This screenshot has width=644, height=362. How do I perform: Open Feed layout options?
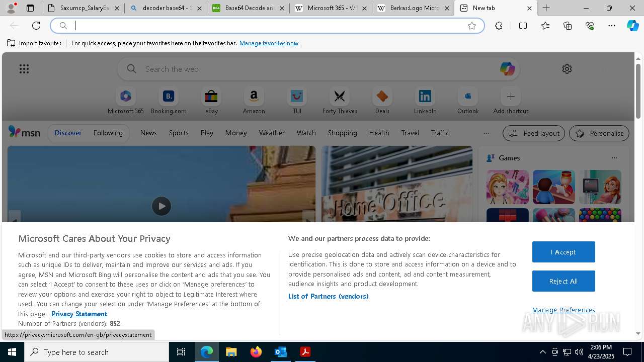534,133
